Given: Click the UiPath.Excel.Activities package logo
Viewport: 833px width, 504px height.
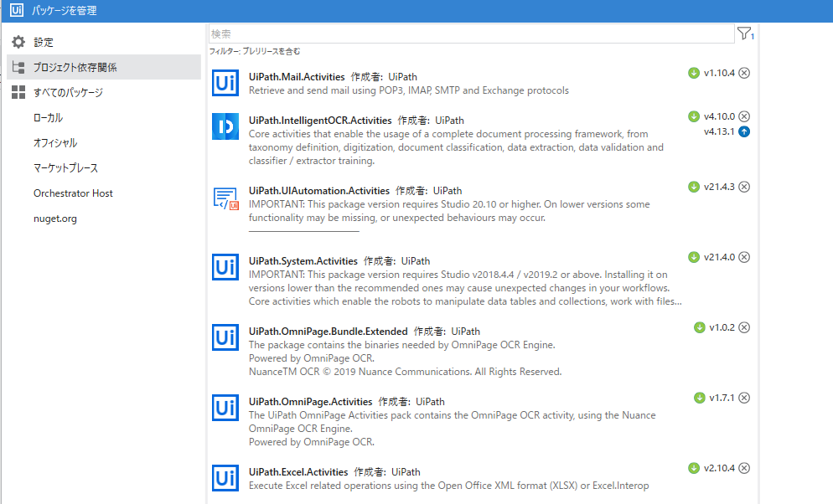Looking at the screenshot, I should pyautogui.click(x=225, y=478).
